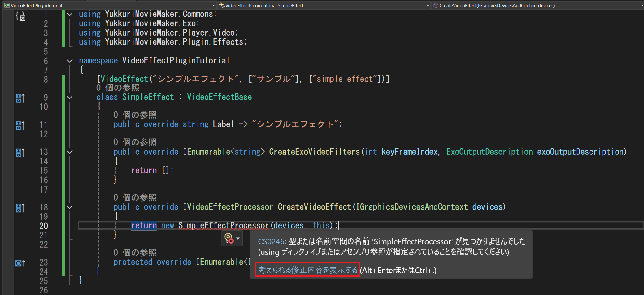Open the VideoEffectPluginTutorial.SimpleEffect type dropdown
Viewport: 644px width, 295px height.
(324, 5)
